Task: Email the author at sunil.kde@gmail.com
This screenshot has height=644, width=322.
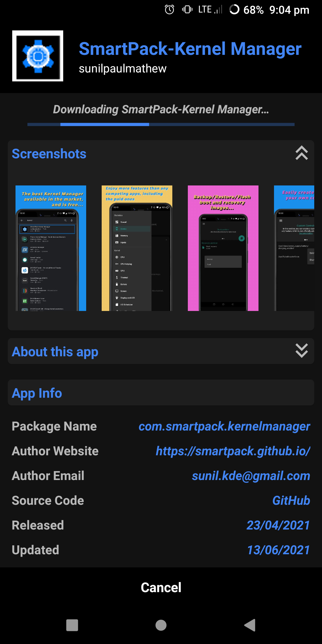Action: click(251, 476)
